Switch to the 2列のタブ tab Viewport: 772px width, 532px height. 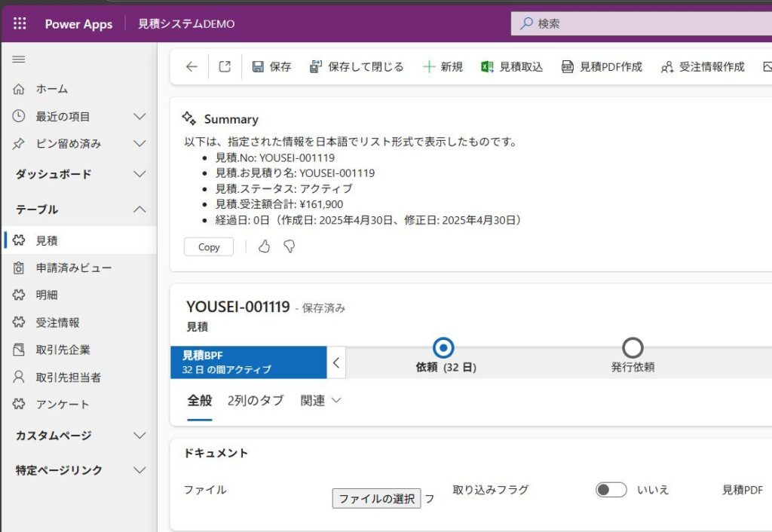(x=256, y=401)
